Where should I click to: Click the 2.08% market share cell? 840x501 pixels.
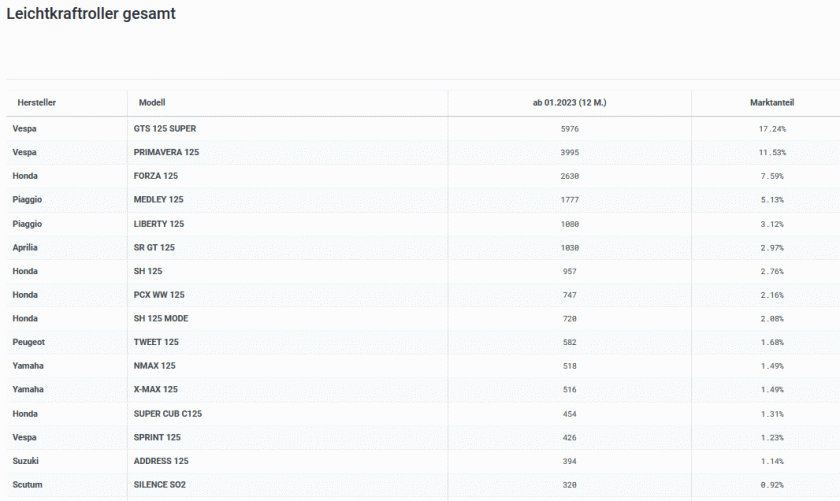point(772,319)
